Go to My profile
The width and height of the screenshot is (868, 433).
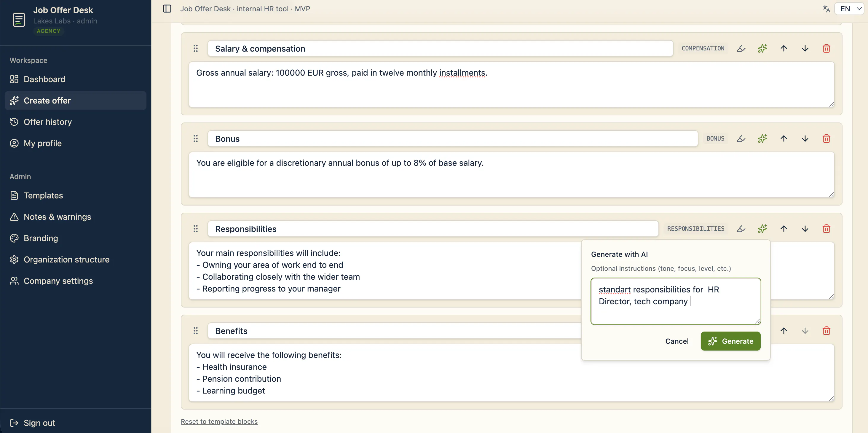click(76, 143)
